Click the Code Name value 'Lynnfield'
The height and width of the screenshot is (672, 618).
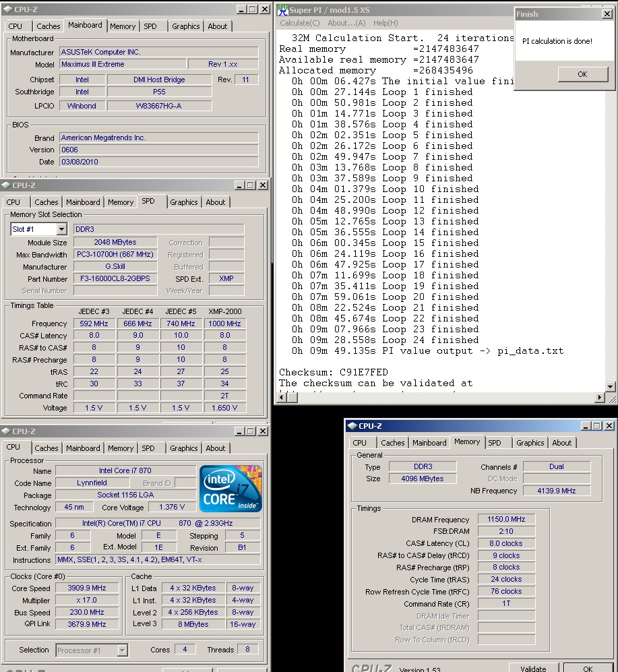(x=92, y=483)
